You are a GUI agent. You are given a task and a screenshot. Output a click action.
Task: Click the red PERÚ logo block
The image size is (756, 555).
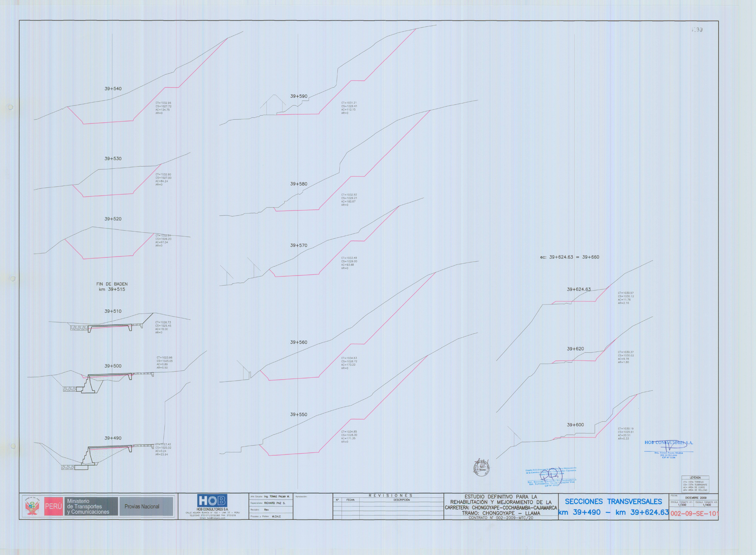pyautogui.click(x=53, y=506)
